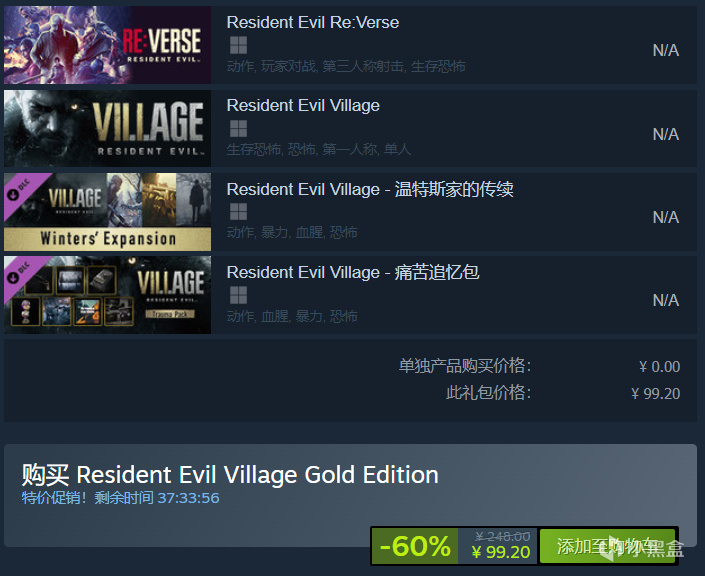
Task: Open the Winters' Expansion banner image
Action: pos(107,212)
